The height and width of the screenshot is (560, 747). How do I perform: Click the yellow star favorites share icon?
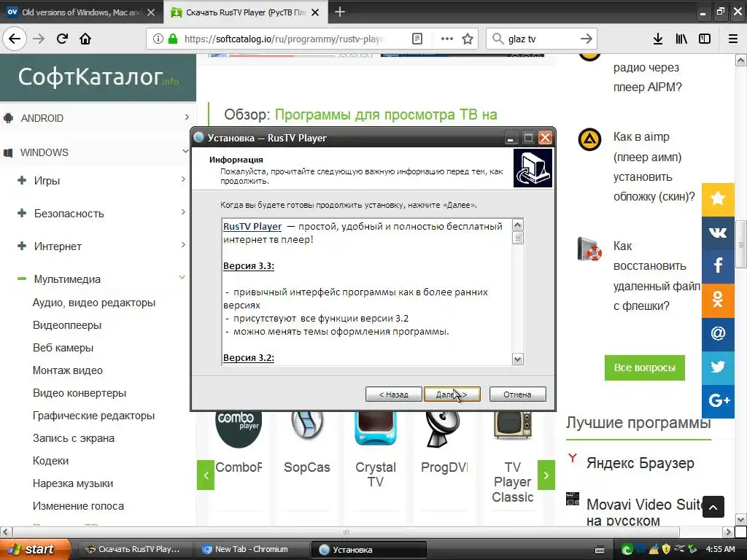[718, 199]
